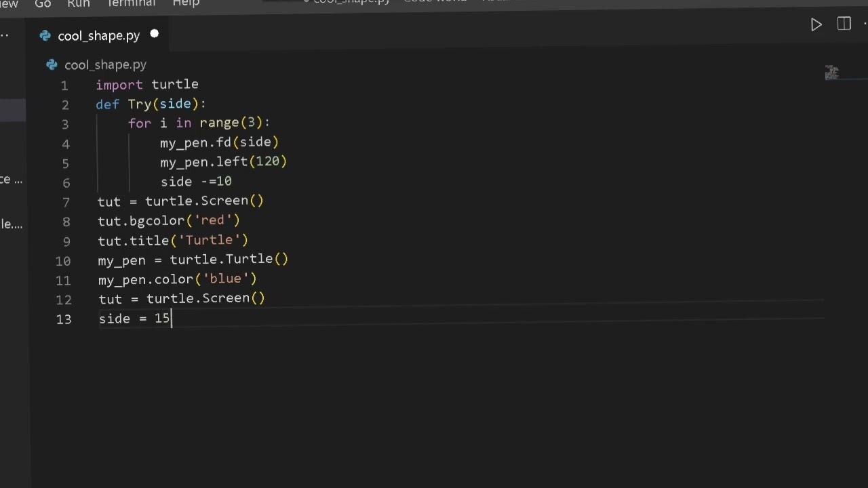Click on 'def Try(side):' line

151,104
